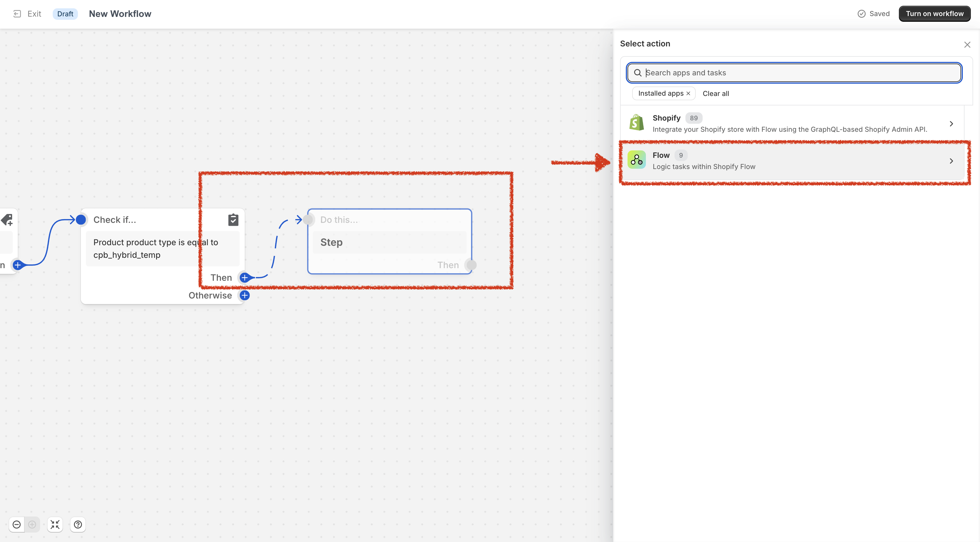Screen dimensions: 980x542
Task: Zoom in the canvas
Action: (x=32, y=525)
